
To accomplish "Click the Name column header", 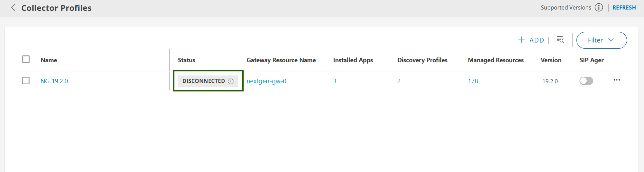I will (49, 60).
